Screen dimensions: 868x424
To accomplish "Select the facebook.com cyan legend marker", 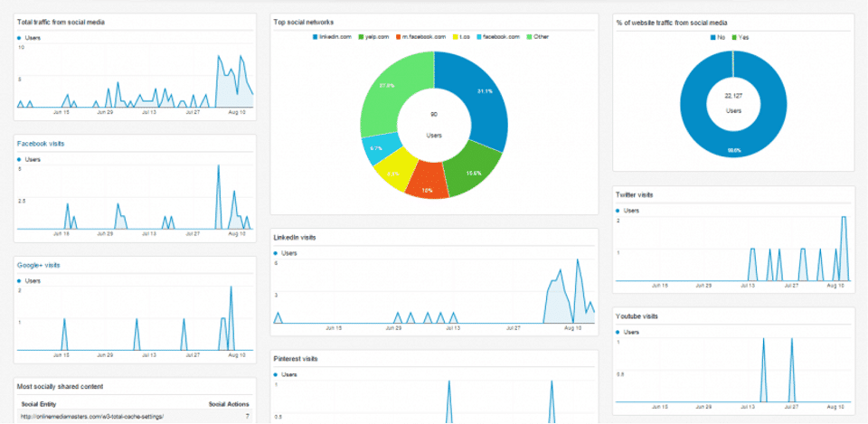I will click(479, 37).
